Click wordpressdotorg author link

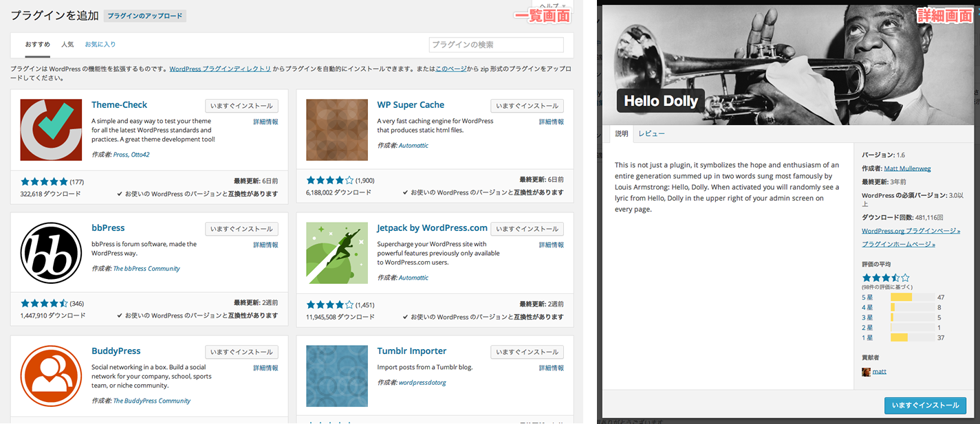(422, 383)
